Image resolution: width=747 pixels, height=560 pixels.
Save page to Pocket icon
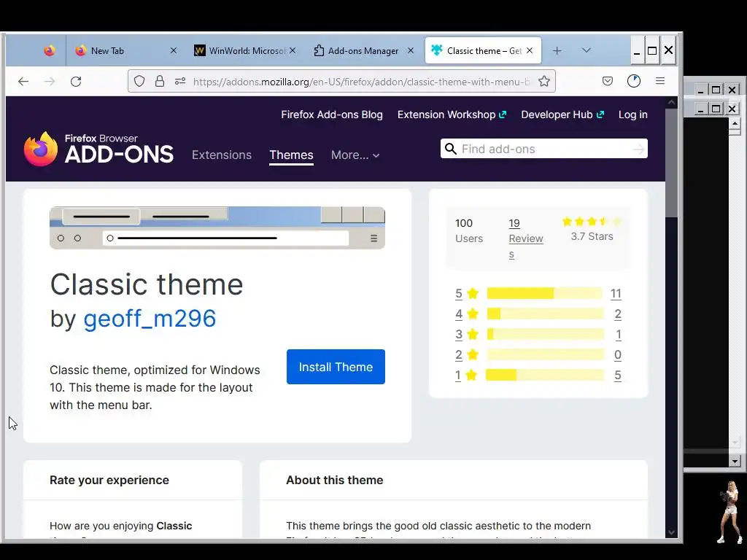coord(608,82)
